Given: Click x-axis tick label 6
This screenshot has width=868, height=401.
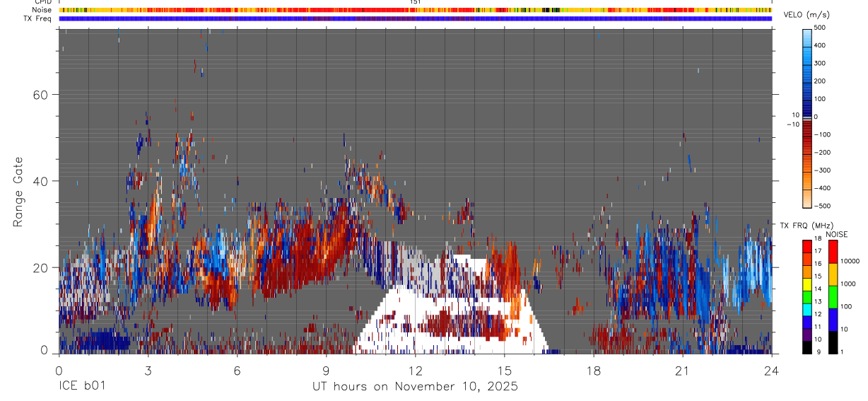Looking at the screenshot, I should point(237,371).
